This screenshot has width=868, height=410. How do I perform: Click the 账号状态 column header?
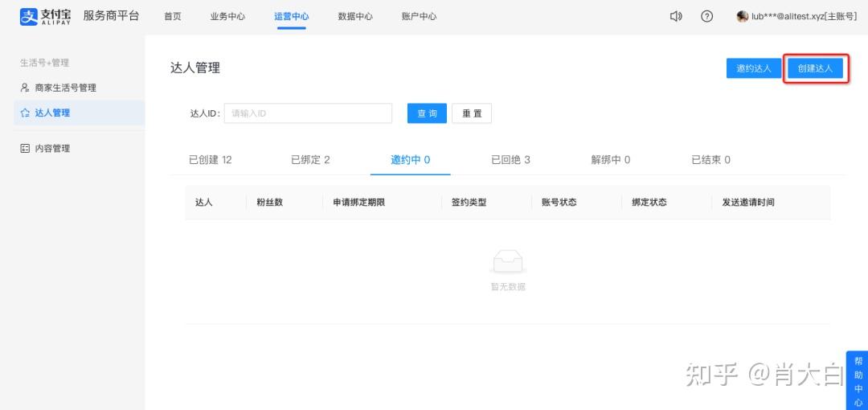pyautogui.click(x=559, y=203)
